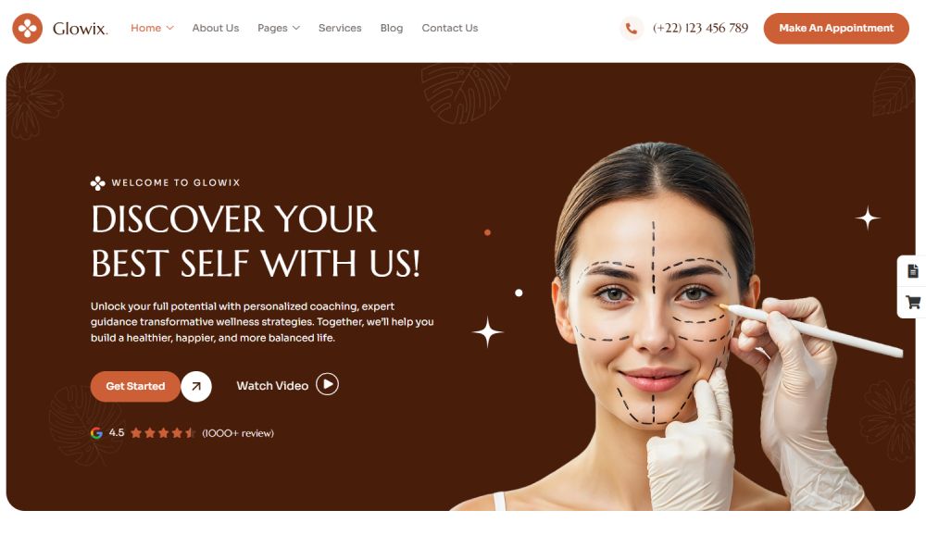Click the flower icon beside Welcome to Glowix
The width and height of the screenshot is (926, 560).
tap(97, 183)
